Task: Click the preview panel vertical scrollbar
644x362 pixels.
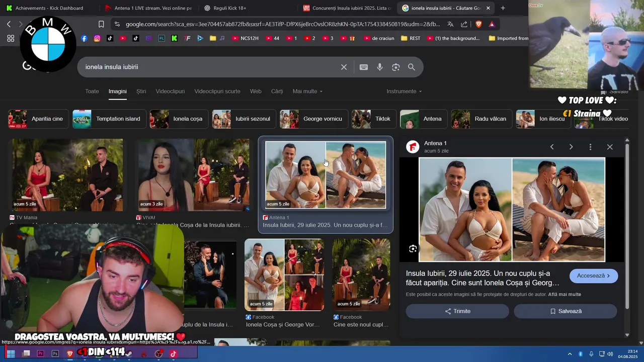Action: tap(627, 226)
